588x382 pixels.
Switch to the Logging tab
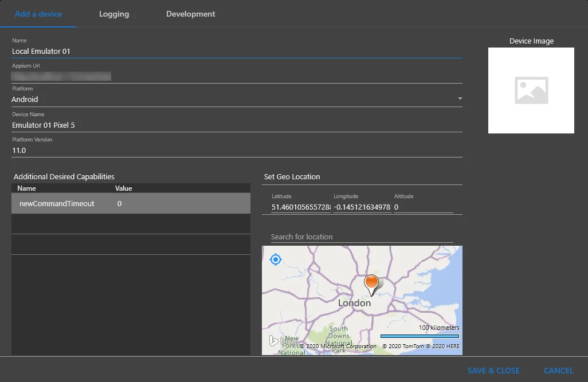coord(113,14)
